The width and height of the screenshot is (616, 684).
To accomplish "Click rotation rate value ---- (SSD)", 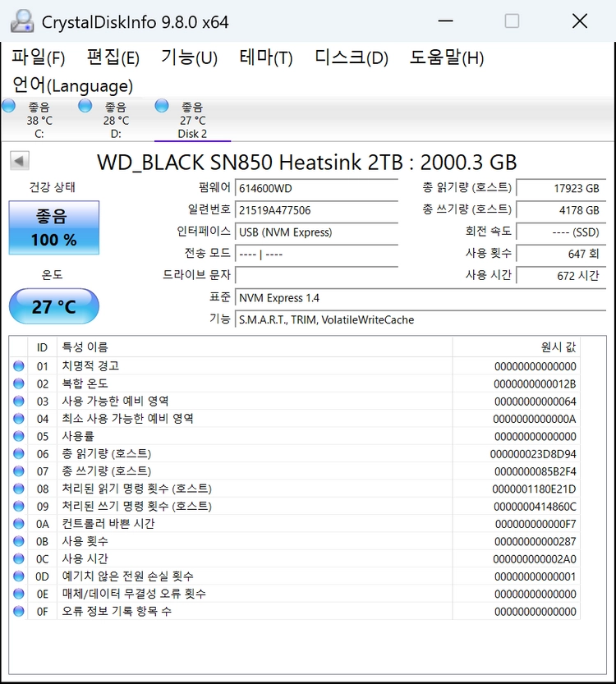I will point(561,232).
